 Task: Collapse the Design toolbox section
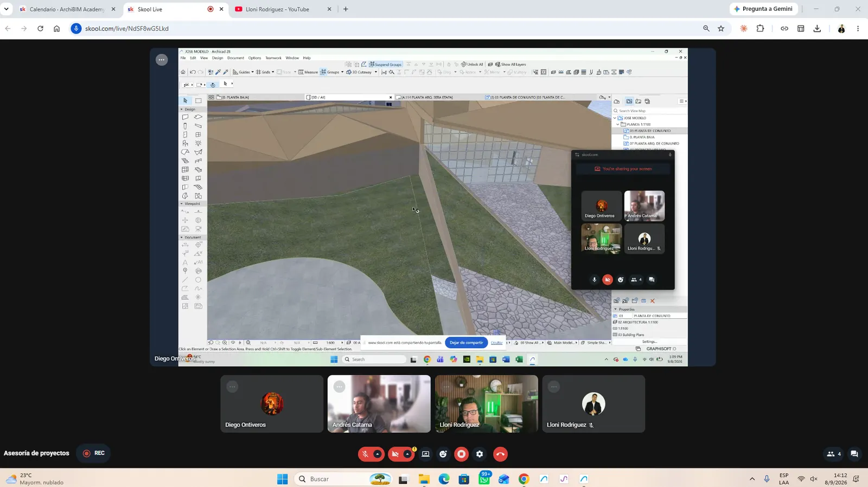[x=182, y=109]
